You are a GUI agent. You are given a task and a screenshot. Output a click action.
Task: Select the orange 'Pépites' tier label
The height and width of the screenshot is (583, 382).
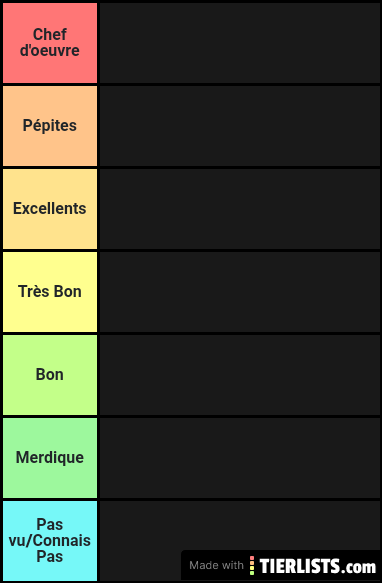coord(50,126)
